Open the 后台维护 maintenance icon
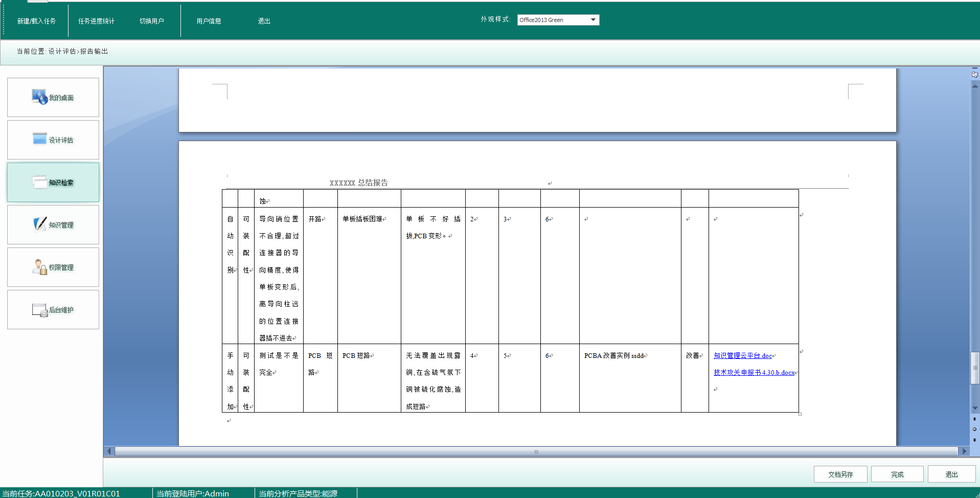This screenshot has height=498, width=980. 39,309
